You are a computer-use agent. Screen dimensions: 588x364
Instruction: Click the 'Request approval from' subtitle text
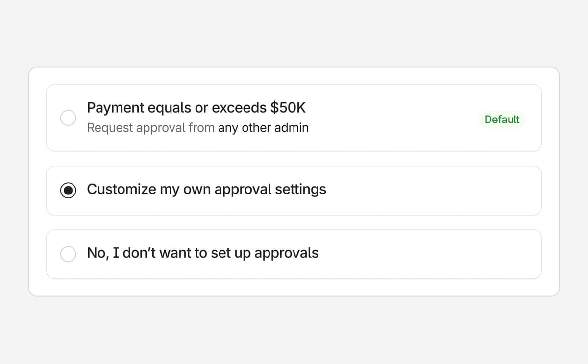tap(150, 128)
